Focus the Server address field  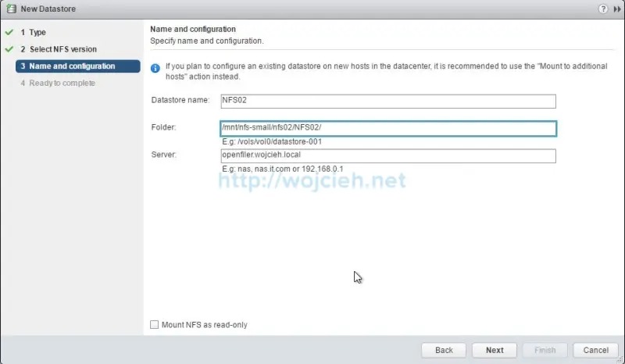coord(388,156)
